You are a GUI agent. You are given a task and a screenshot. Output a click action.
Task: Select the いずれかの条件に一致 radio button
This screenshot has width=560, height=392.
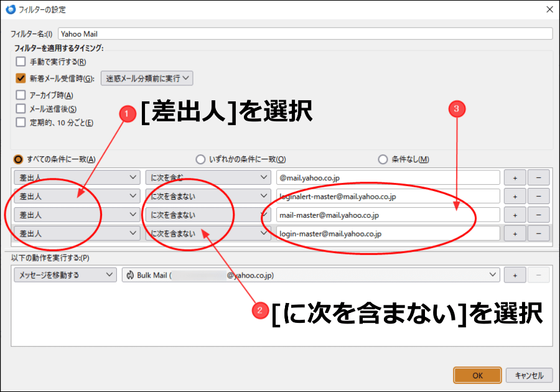(x=200, y=159)
